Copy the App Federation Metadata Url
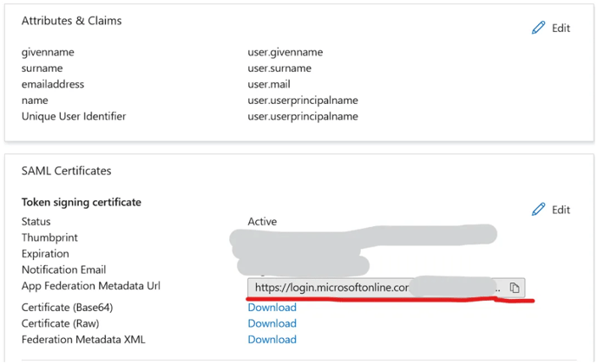597x364 pixels. pyautogui.click(x=515, y=288)
